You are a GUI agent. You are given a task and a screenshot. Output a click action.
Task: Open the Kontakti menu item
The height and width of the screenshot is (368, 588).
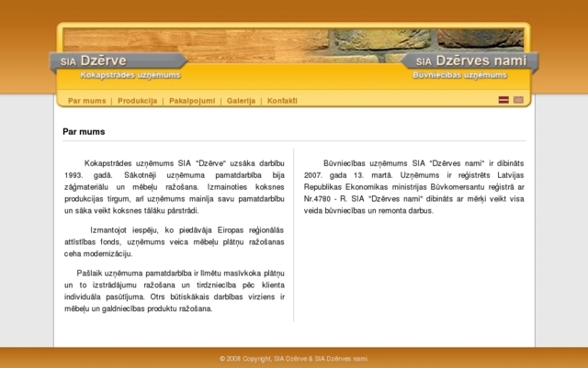282,101
